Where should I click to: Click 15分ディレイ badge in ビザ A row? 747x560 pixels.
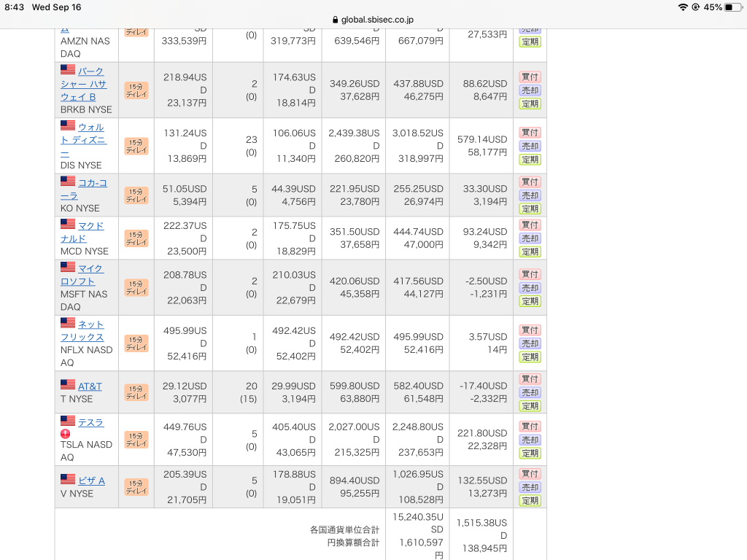click(136, 487)
